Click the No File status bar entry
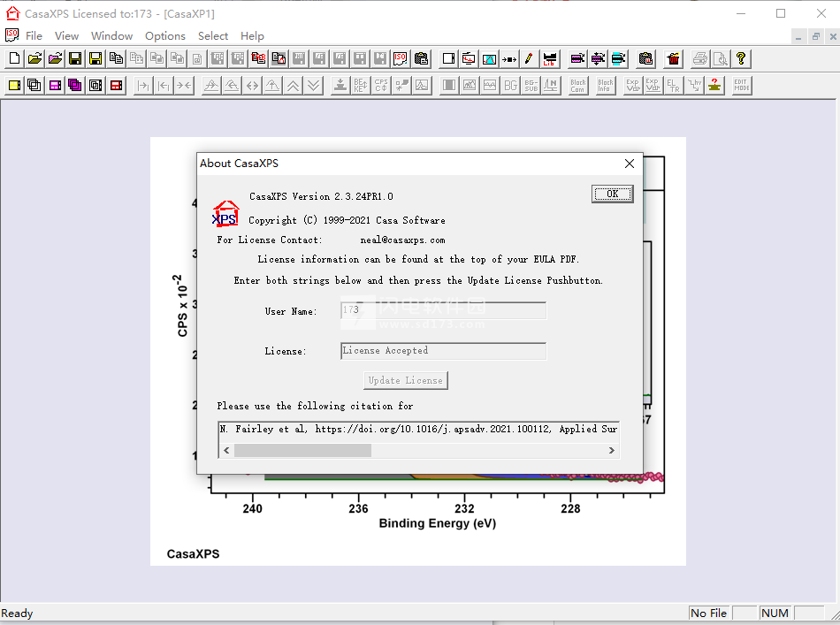Viewport: 840px width, 625px height. coord(709,614)
